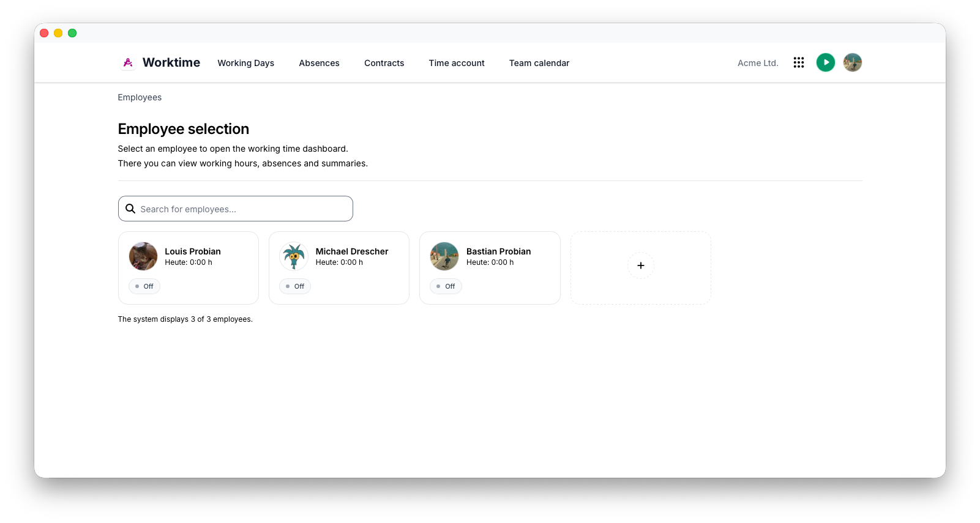Add a new employee with plus button

coord(641,265)
